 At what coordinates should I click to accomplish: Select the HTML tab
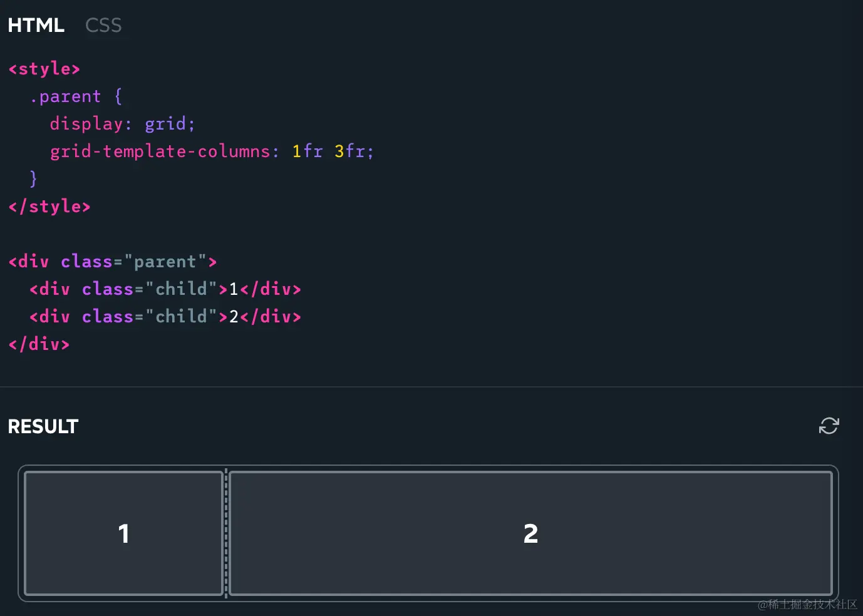click(36, 25)
